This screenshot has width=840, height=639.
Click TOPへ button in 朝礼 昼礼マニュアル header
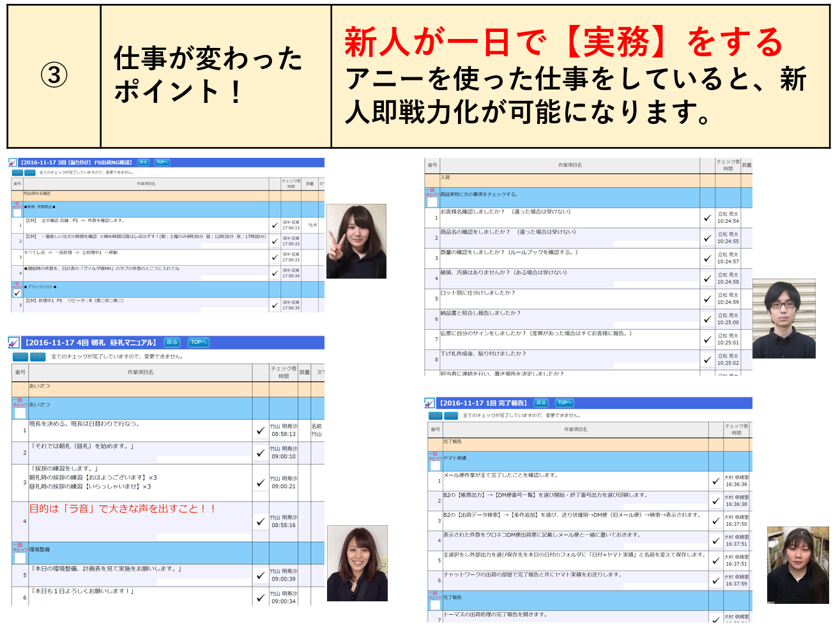click(x=199, y=343)
